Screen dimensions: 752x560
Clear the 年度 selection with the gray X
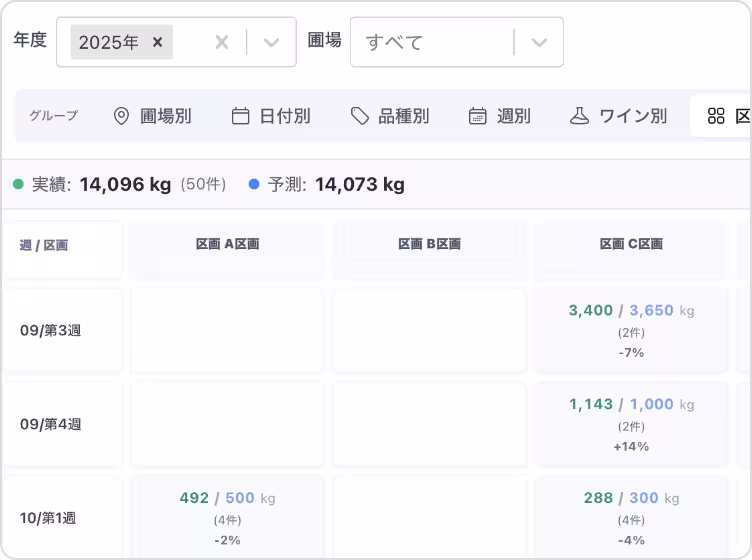point(222,42)
